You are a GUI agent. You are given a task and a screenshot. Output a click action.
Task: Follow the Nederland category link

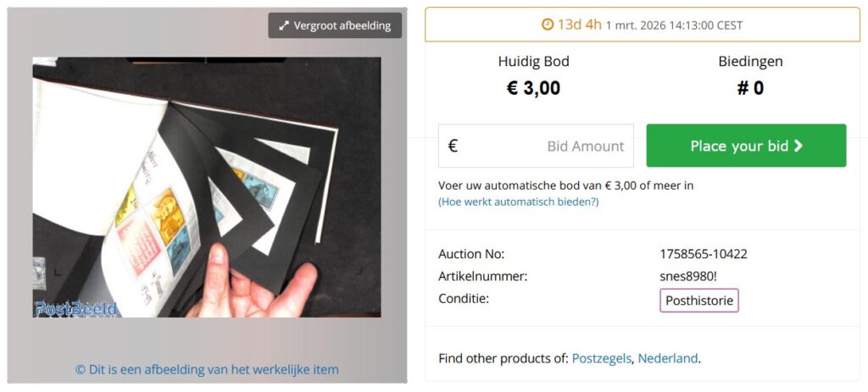pos(668,358)
